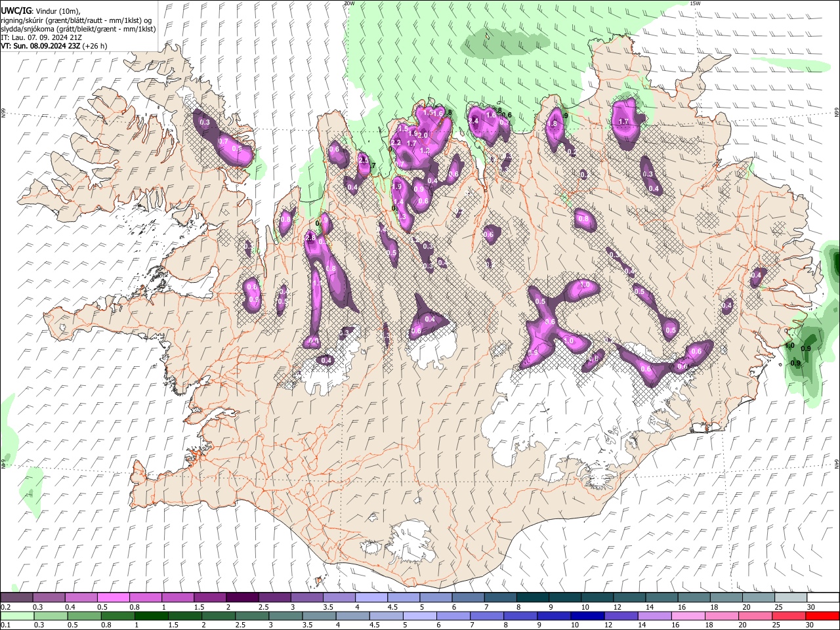This screenshot has width=840, height=630.
Task: Click the '0.1' label under lower legend row
Action: pos(6,625)
